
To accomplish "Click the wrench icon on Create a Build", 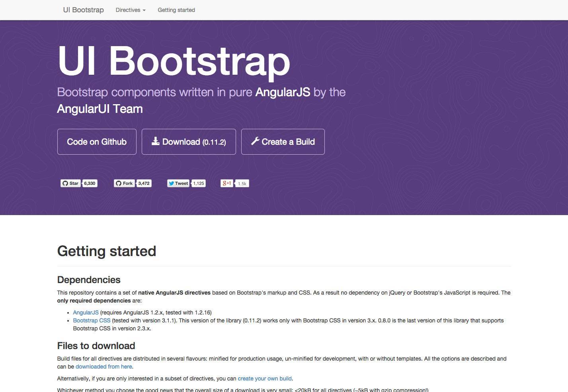I will point(255,141).
